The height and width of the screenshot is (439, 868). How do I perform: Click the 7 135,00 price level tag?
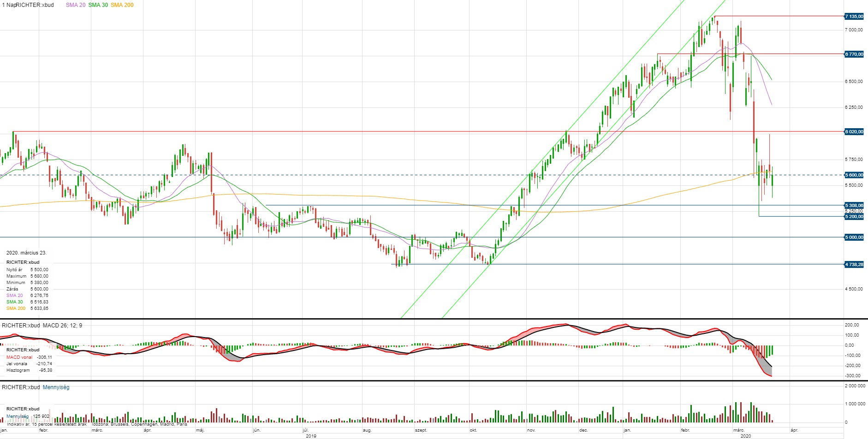pos(854,17)
